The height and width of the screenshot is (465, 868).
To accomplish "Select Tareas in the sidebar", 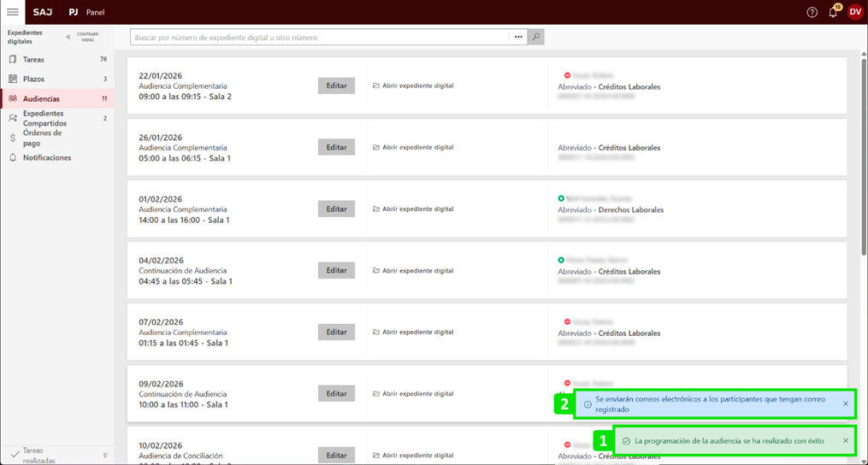I will [x=34, y=60].
